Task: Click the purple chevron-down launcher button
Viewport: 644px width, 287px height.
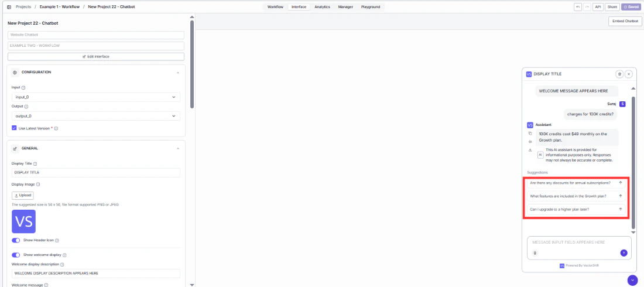Action: [x=632, y=279]
